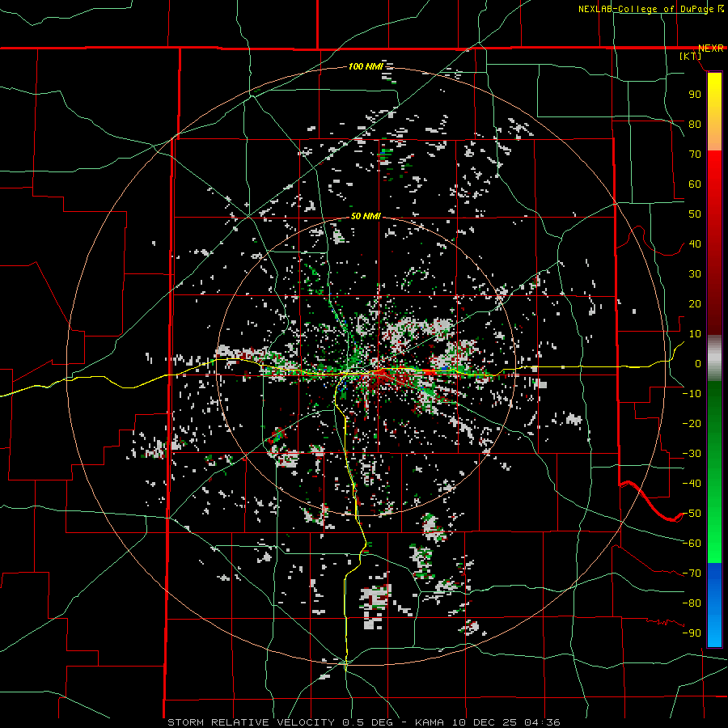Viewport: 728px width, 728px height.
Task: Click the 0.5 DEG elevation text
Action: [368, 722]
